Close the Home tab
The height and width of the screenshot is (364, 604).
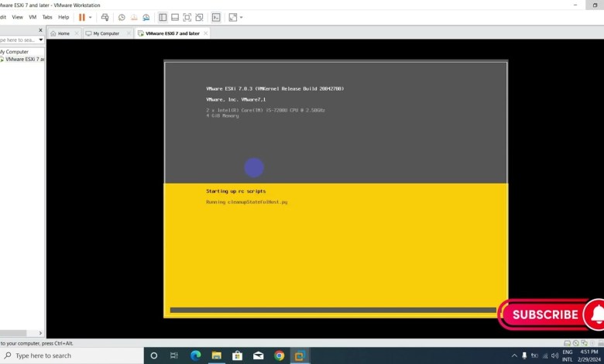77,33
